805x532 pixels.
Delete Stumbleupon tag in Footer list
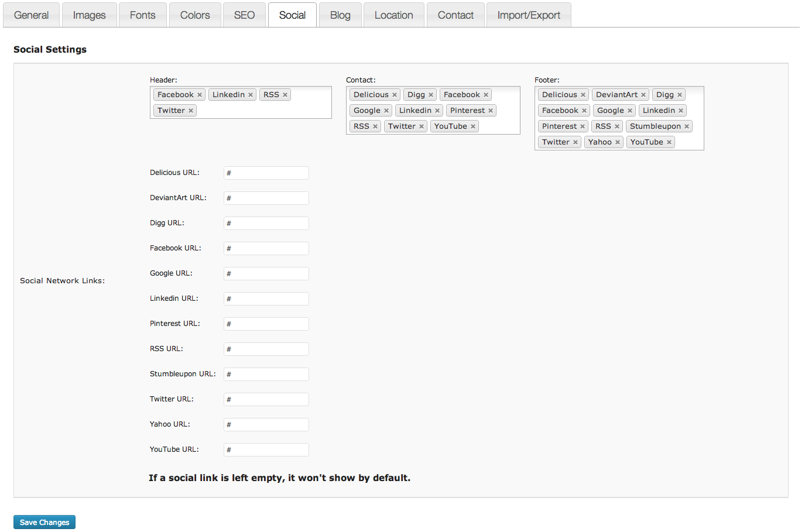pos(687,126)
